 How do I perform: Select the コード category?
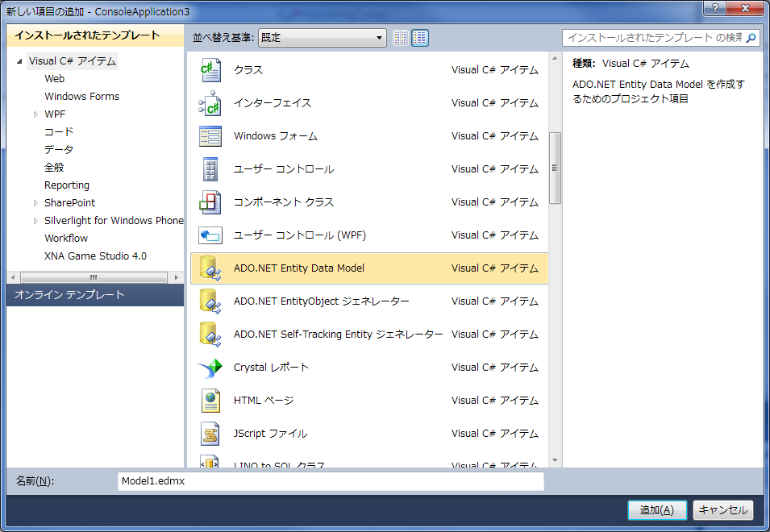point(59,132)
